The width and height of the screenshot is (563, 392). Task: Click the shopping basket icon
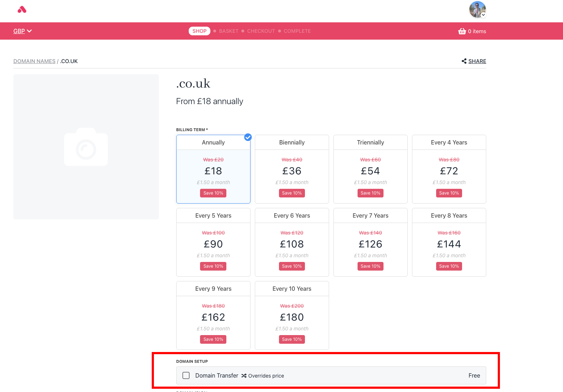coord(462,31)
